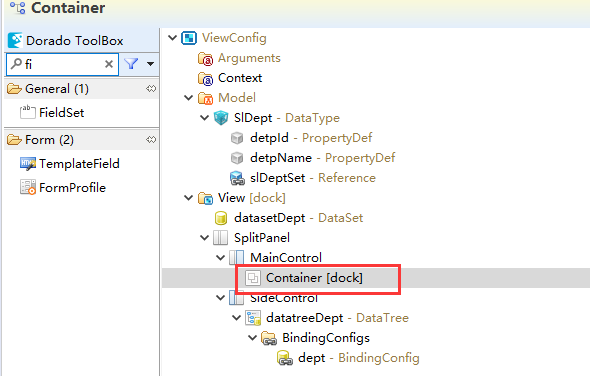This screenshot has width=590, height=376.
Task: Collapse the ViewConfig tree node
Action: pyautogui.click(x=172, y=38)
